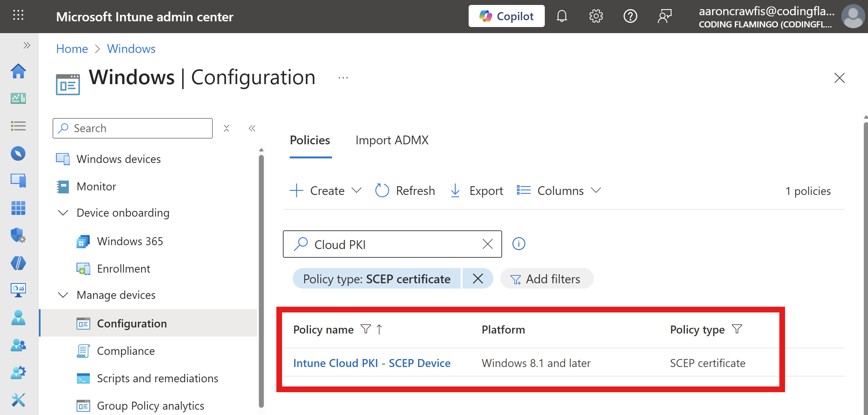Launch Copilot from the top bar
868x415 pixels.
pos(506,16)
